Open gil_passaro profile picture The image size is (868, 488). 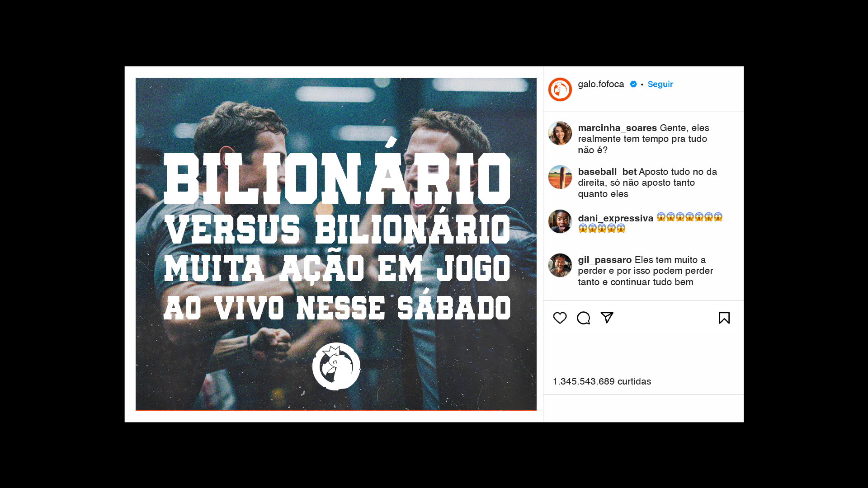pos(560,265)
